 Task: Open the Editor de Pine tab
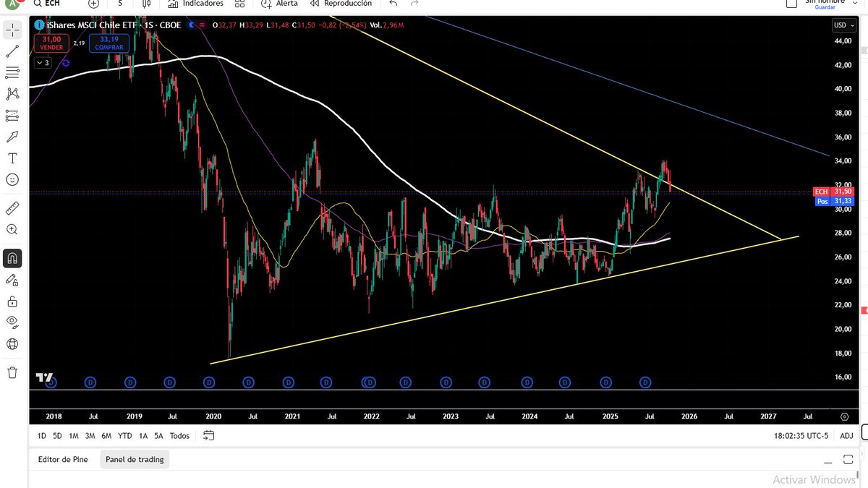click(x=63, y=459)
